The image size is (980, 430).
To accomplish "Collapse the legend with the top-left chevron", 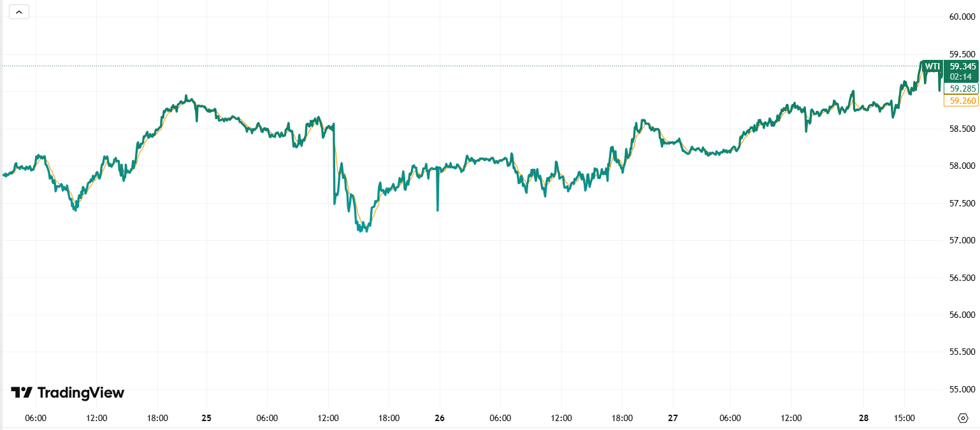I will 19,12.
